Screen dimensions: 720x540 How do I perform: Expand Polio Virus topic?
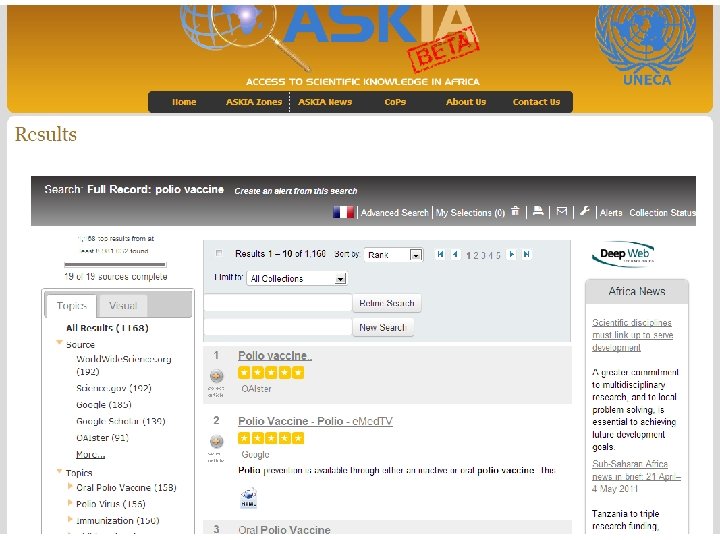(70, 503)
